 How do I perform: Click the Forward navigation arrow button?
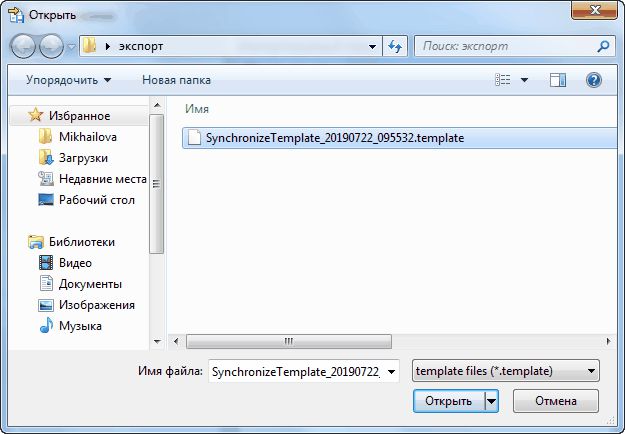point(51,46)
